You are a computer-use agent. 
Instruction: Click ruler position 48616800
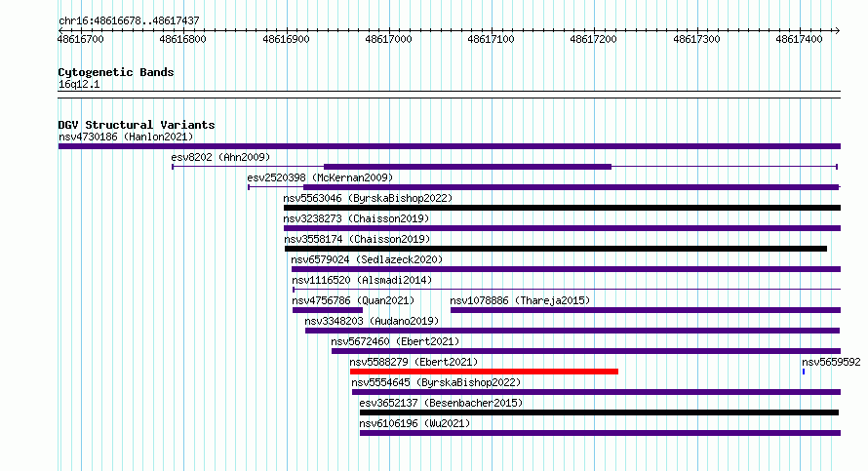pos(182,39)
